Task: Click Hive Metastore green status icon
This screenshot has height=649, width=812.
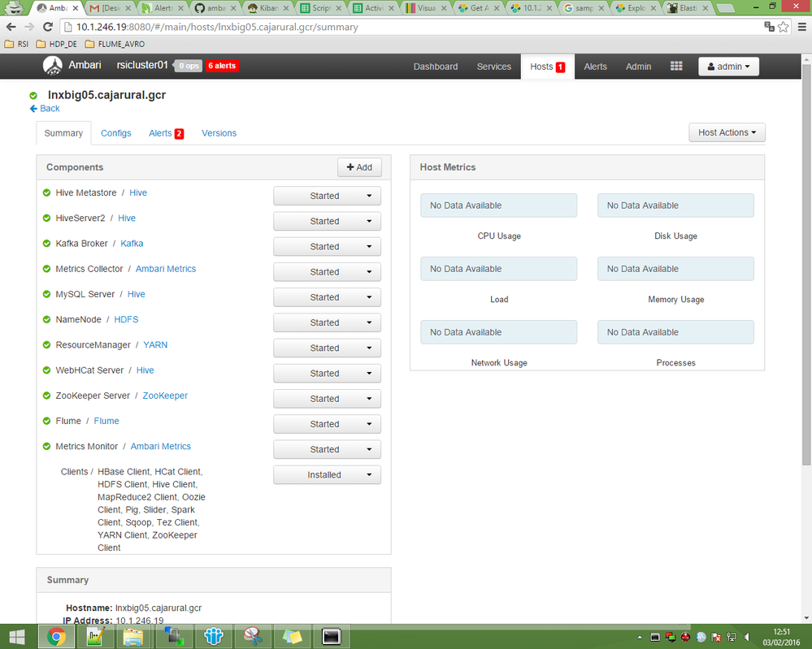Action: (x=46, y=193)
